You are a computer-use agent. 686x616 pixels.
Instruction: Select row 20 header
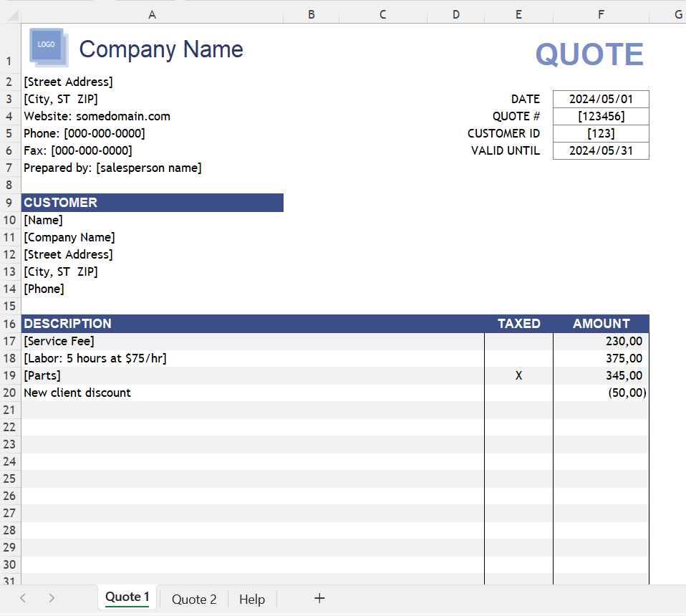click(9, 393)
